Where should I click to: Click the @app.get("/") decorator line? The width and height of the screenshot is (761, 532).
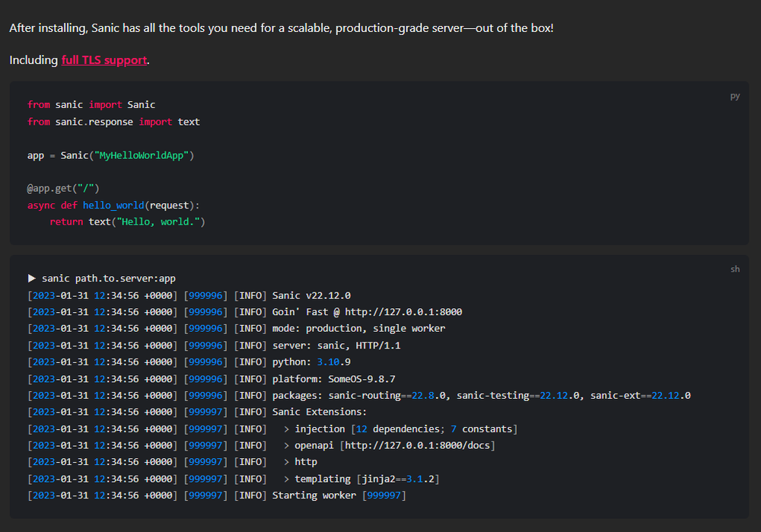coord(63,188)
